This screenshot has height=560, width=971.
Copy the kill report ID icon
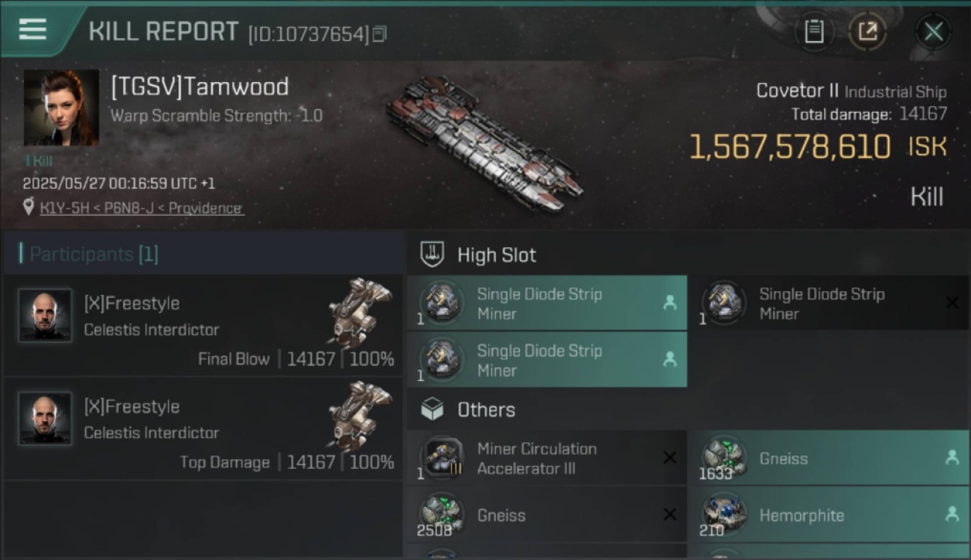[x=379, y=34]
